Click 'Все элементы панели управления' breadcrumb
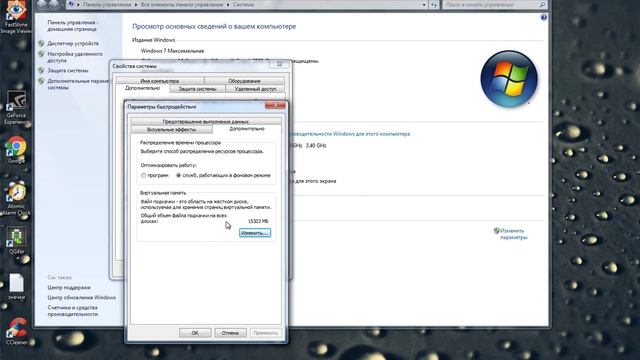 click(x=182, y=5)
